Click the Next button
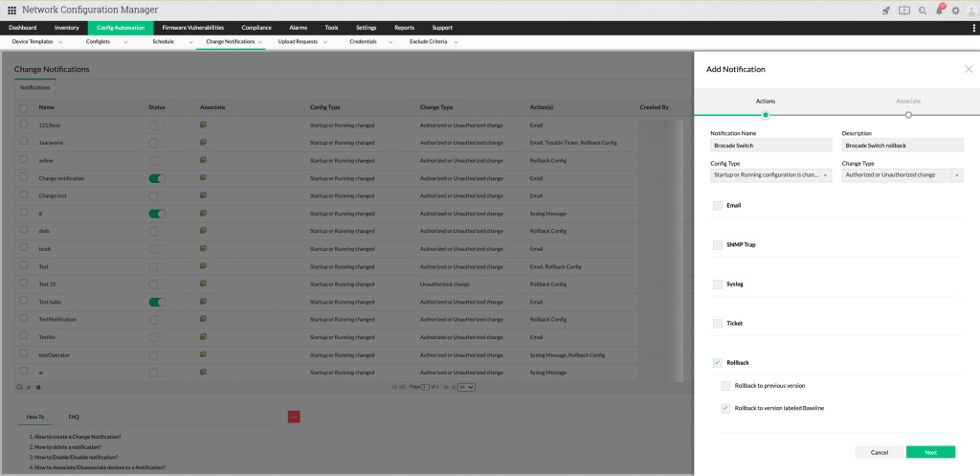This screenshot has height=476, width=980. (x=930, y=452)
